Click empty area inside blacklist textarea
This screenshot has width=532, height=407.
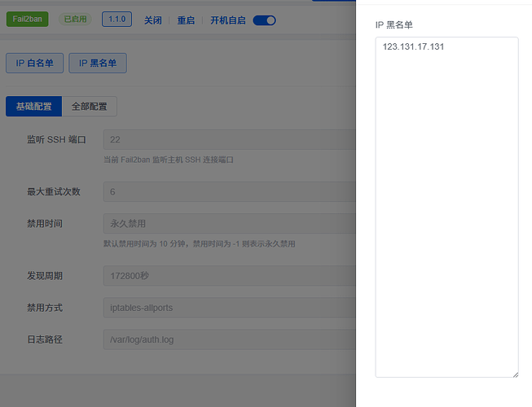[x=446, y=212]
